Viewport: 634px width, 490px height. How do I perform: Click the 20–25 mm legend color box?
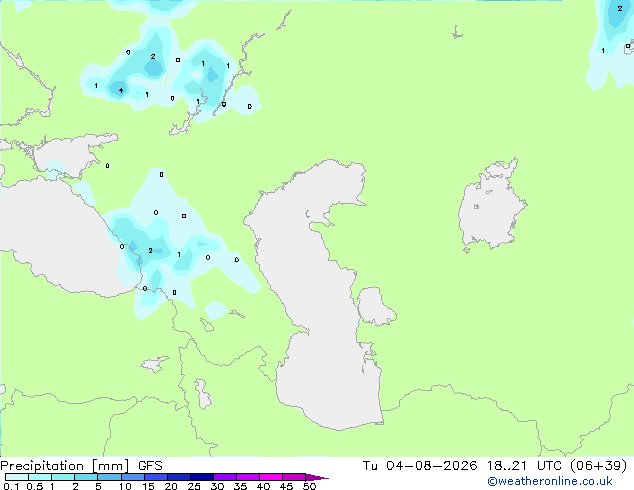[x=178, y=477]
